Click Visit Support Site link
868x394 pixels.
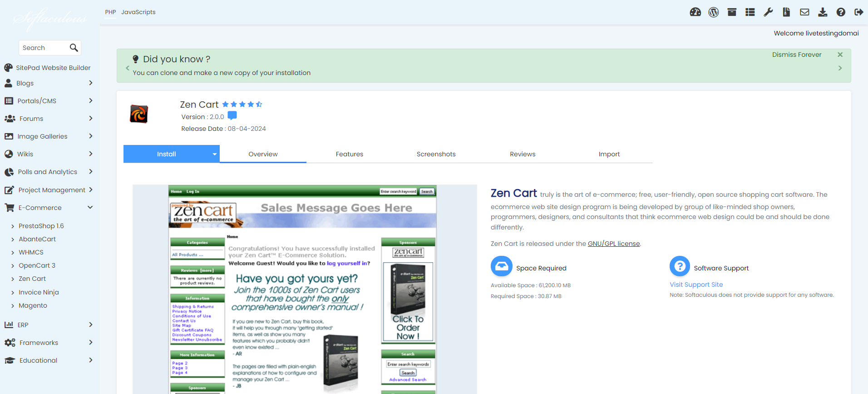click(696, 284)
